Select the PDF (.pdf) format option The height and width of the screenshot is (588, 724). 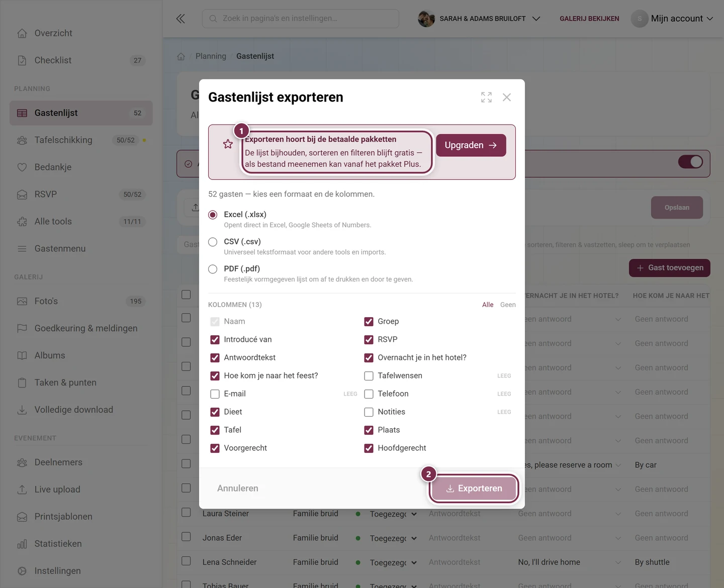coord(213,269)
